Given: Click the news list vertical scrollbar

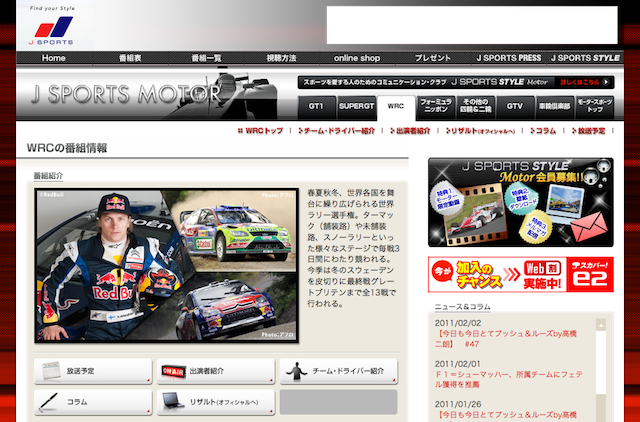Looking at the screenshot, I should click(x=602, y=368).
